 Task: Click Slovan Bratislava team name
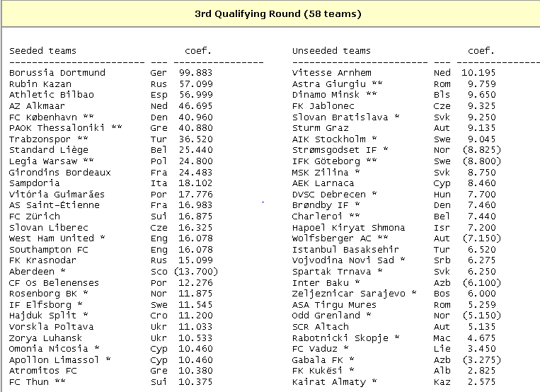coord(340,117)
